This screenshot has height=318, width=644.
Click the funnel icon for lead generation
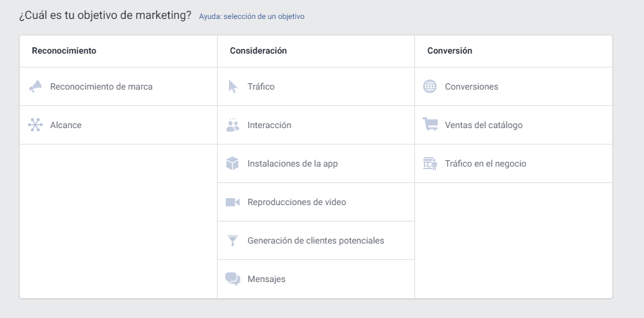[233, 241]
